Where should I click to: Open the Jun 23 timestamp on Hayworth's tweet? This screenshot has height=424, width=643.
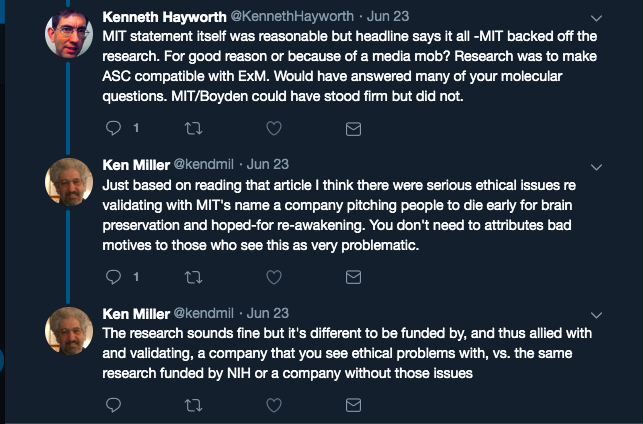tap(388, 16)
